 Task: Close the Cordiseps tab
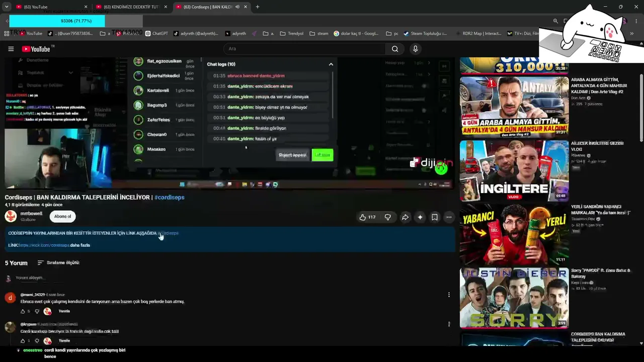[x=246, y=7]
